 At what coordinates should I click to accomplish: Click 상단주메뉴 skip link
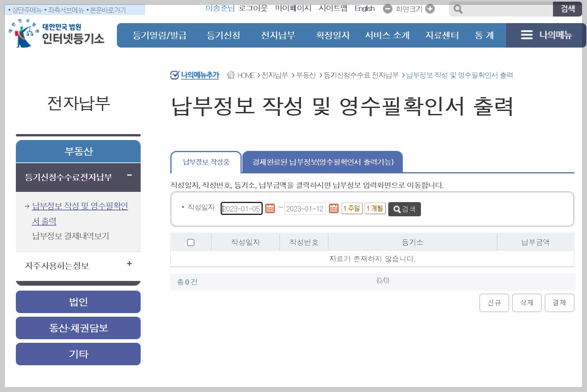coord(27,10)
